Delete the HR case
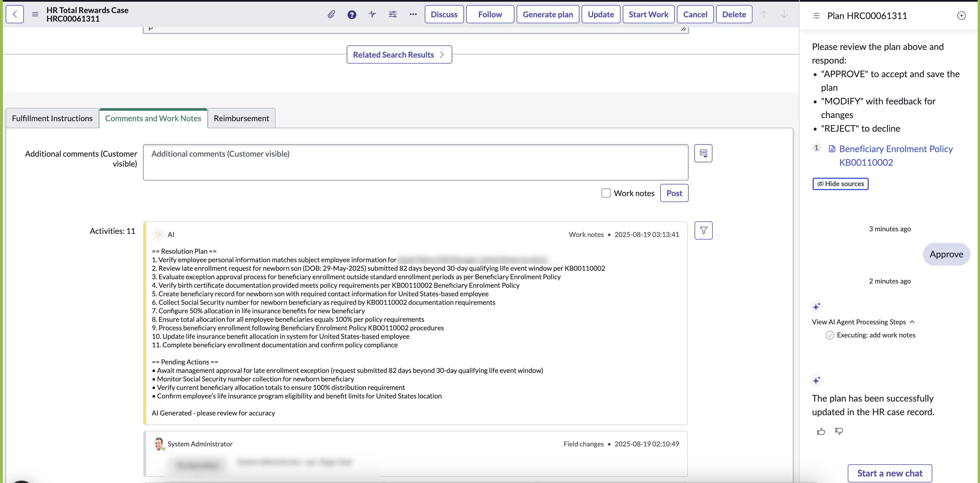This screenshot has height=483, width=980. (x=734, y=14)
